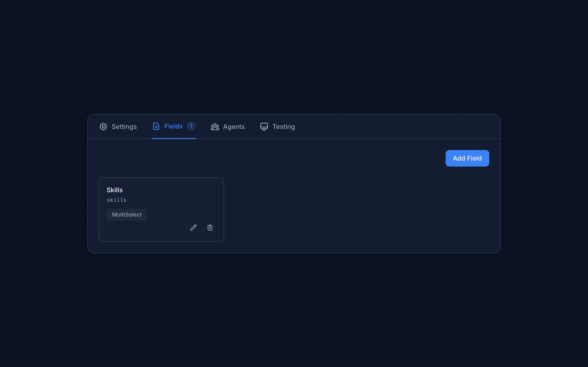Delete the Skills field via trash icon

click(x=210, y=228)
